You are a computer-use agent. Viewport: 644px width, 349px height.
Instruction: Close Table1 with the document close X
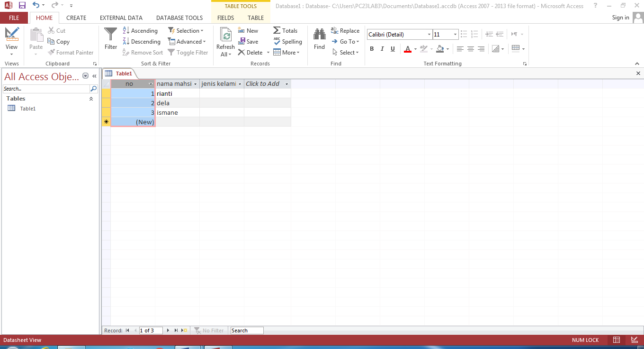click(638, 73)
